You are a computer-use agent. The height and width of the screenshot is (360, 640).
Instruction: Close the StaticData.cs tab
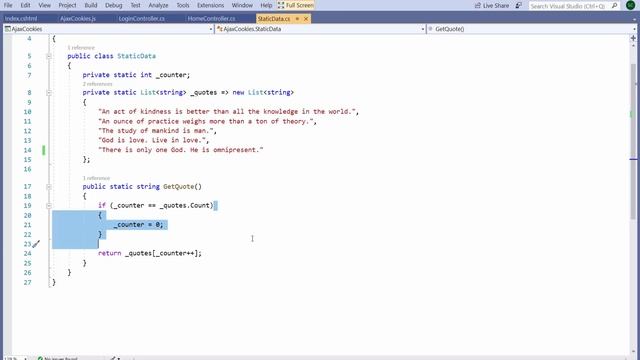click(306, 19)
